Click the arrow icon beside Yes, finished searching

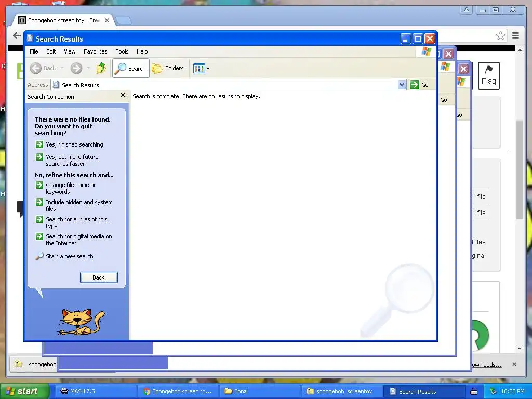point(39,144)
